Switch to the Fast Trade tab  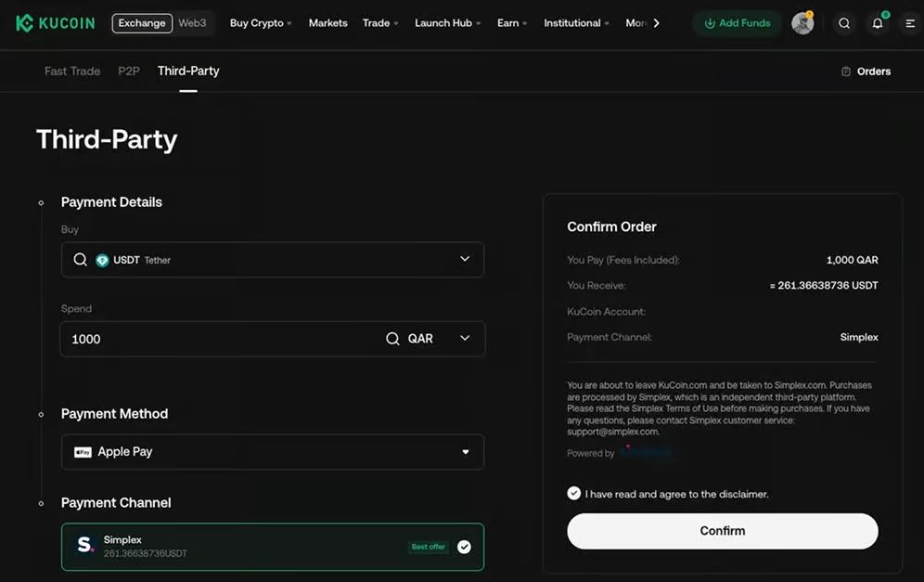point(72,71)
